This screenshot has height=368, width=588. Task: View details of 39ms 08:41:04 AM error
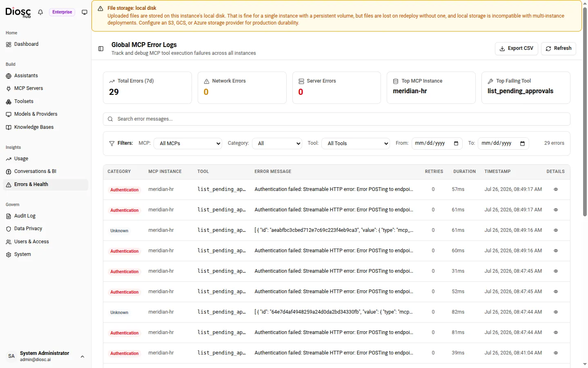click(x=556, y=353)
